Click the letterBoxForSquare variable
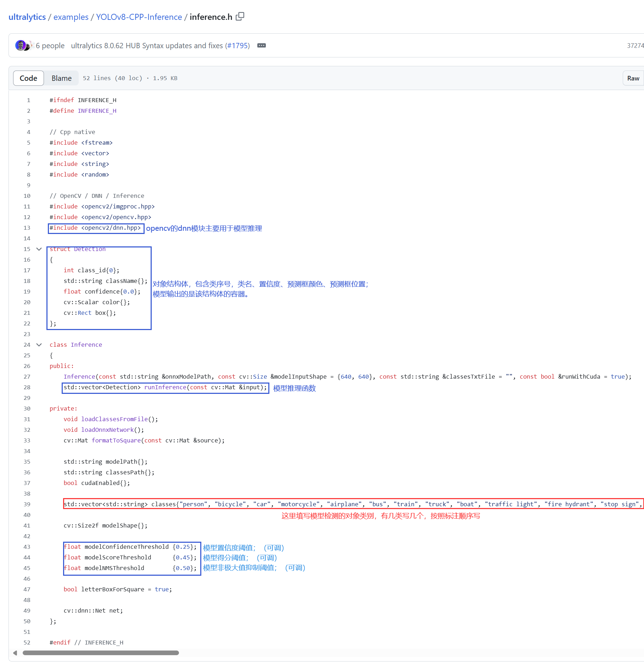 click(113, 589)
